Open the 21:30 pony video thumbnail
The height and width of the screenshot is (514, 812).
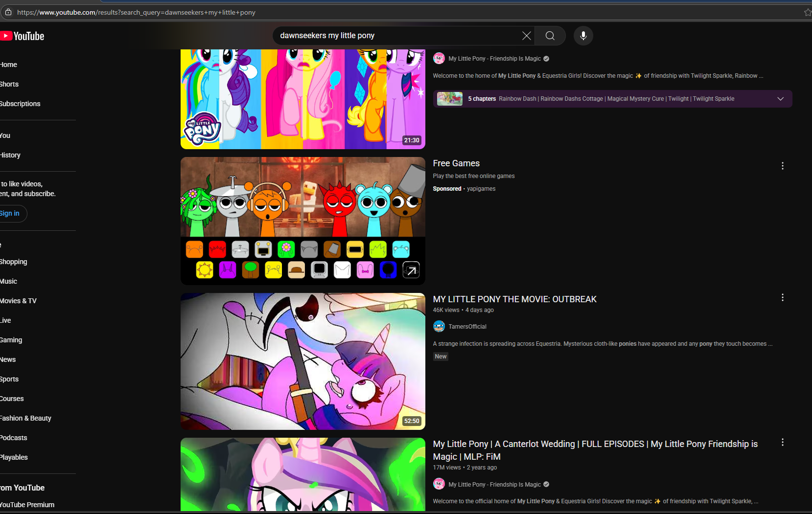pyautogui.click(x=303, y=99)
